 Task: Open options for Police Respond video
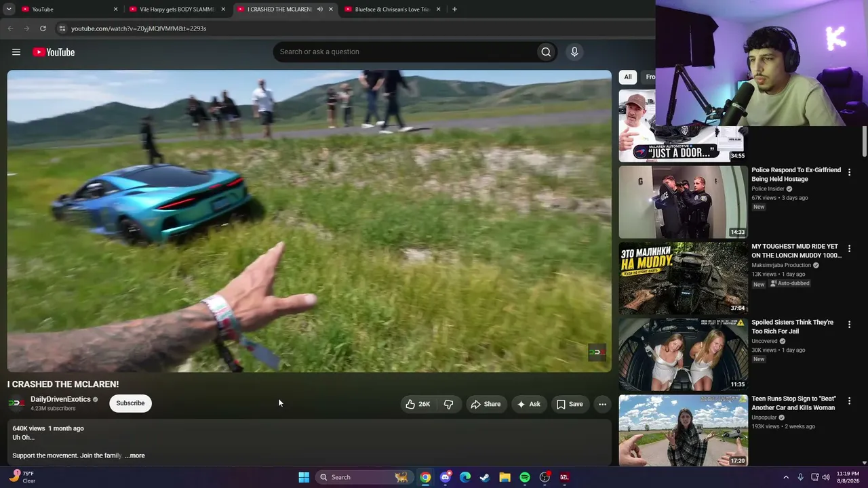point(849,172)
